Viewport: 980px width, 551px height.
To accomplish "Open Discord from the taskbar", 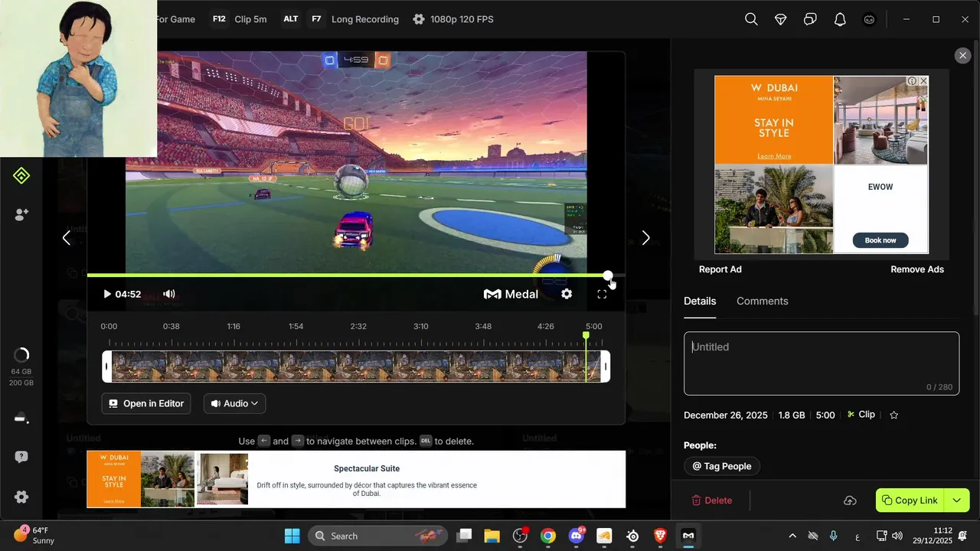I will point(576,536).
